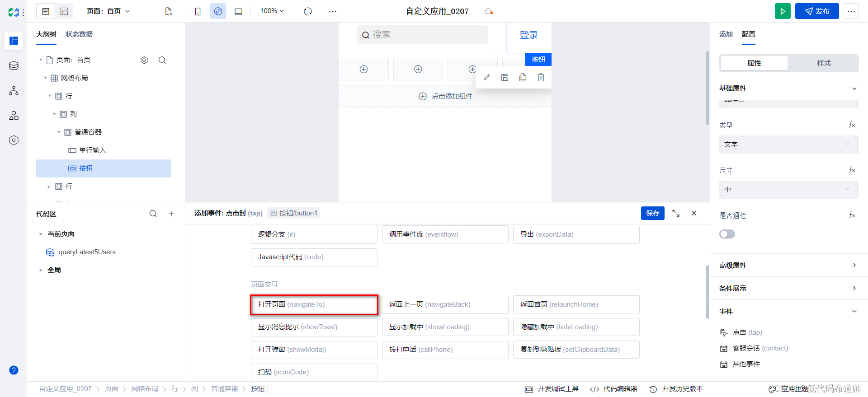The width and height of the screenshot is (868, 397).
Task: Click copy icon in component toolbar
Action: click(523, 77)
